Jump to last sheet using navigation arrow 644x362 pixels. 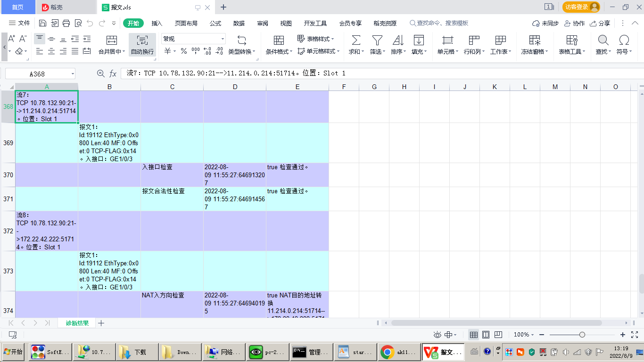click(47, 323)
